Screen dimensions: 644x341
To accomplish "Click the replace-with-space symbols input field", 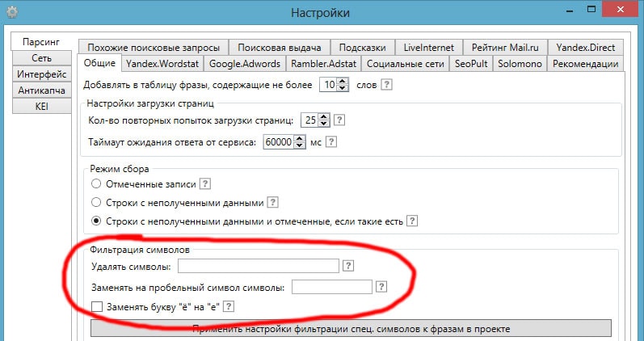I will point(332,287).
